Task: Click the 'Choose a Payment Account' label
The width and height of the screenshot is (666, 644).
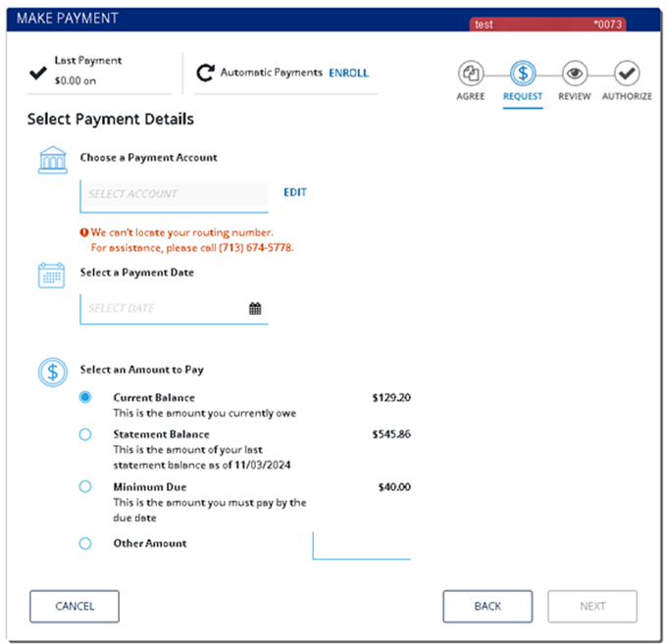Action: tap(149, 158)
